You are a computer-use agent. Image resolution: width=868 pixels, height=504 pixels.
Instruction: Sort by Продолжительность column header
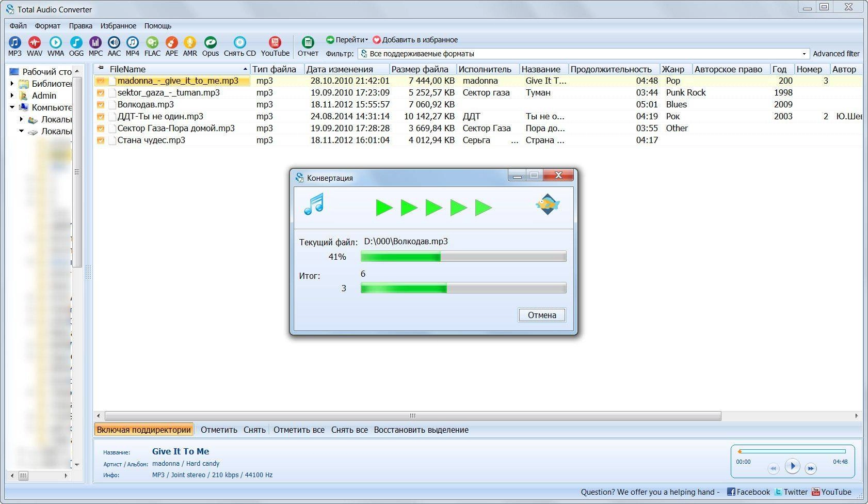(614, 69)
